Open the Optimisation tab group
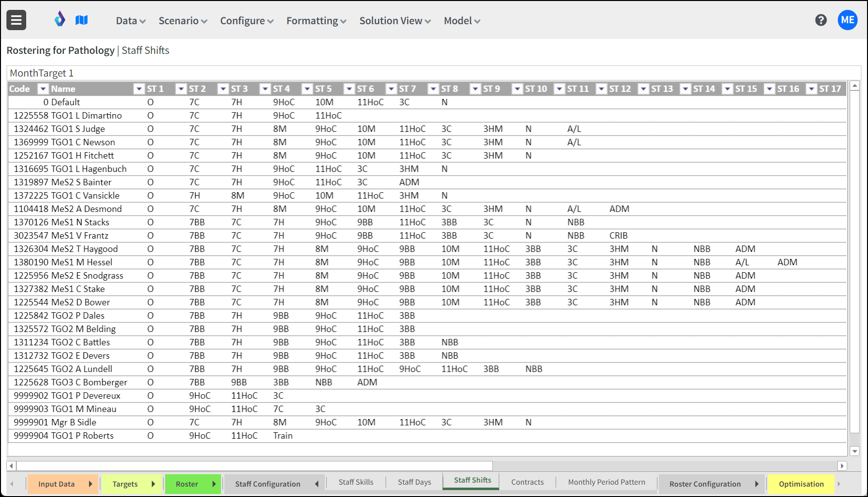This screenshot has height=497, width=868. click(x=801, y=484)
